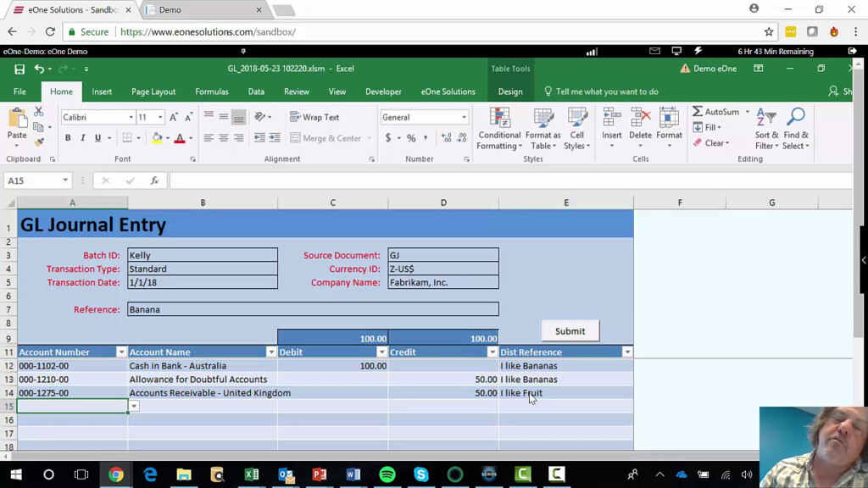Expand the font name Calibri dropdown
The width and height of the screenshot is (868, 488).
click(131, 117)
